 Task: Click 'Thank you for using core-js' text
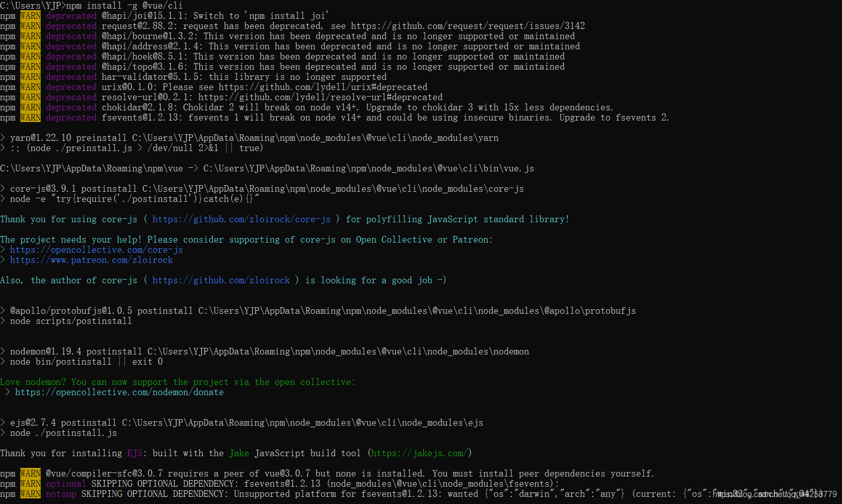tap(68, 219)
